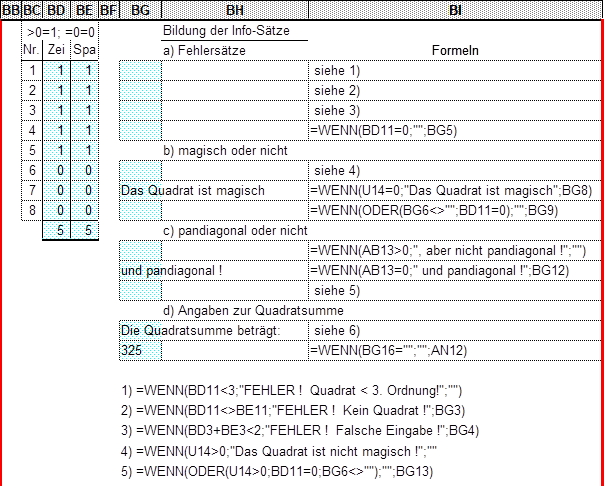604x503 pixels.
Task: Select column header BE
Action: click(x=85, y=10)
